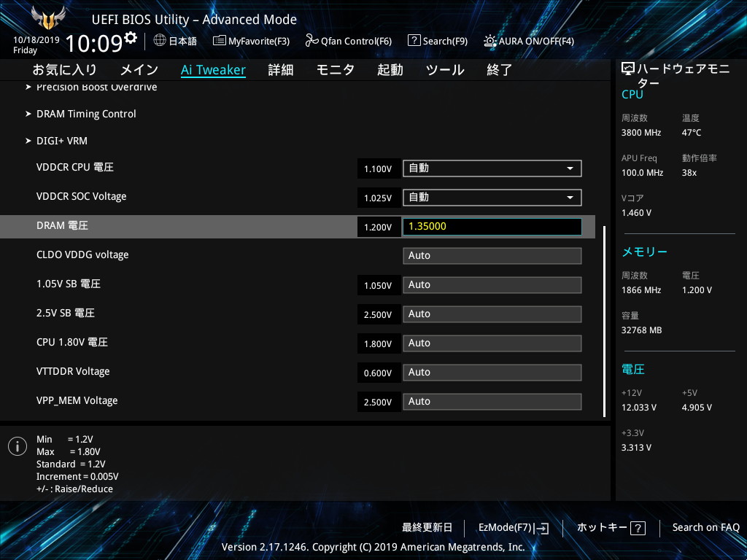
Task: Click the 3.313 V reading
Action: 636,448
